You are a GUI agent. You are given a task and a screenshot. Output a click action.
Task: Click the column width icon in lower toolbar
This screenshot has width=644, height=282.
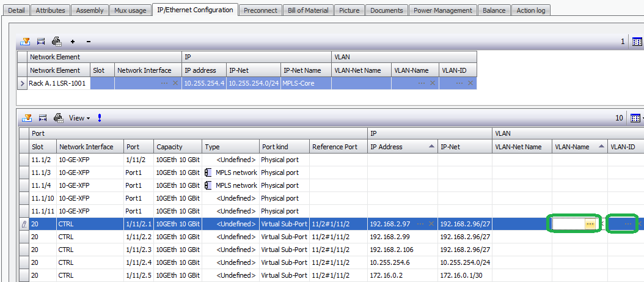tap(42, 118)
